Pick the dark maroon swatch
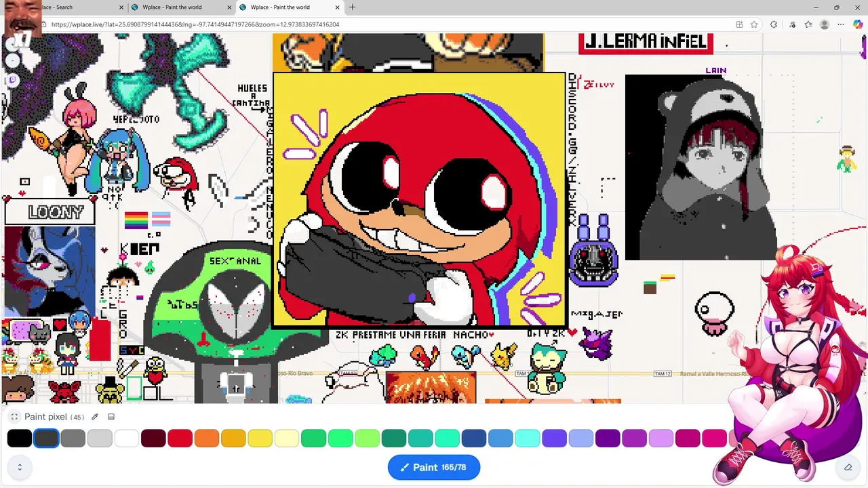Image resolution: width=868 pixels, height=488 pixels. (153, 439)
